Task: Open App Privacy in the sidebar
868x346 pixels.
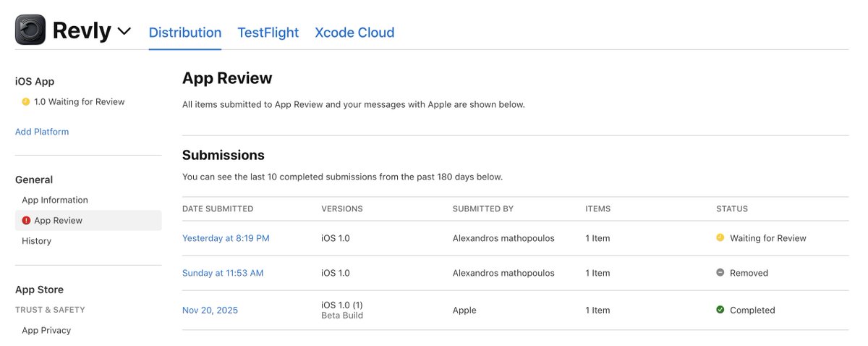Action: pyautogui.click(x=46, y=330)
